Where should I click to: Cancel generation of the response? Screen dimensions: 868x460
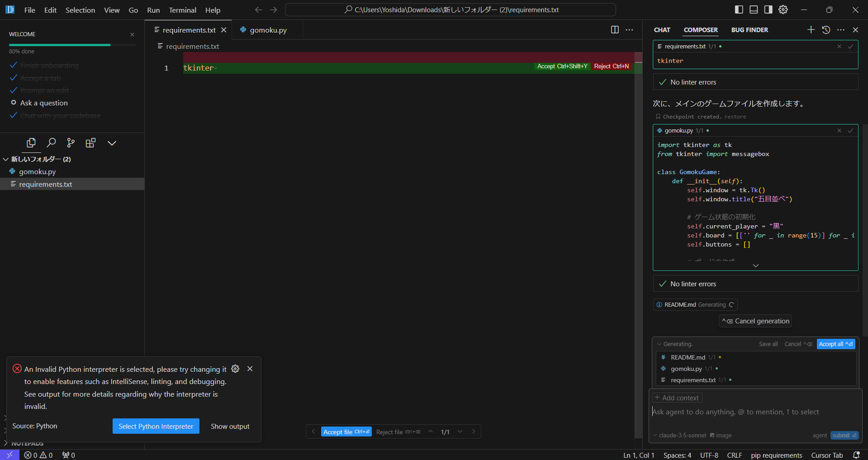[x=755, y=321]
